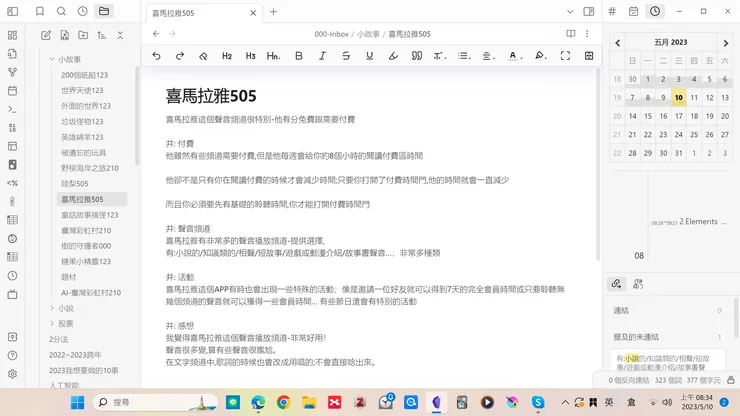Toggle the left sidebar panel
The image size is (740, 416).
pyautogui.click(x=13, y=11)
